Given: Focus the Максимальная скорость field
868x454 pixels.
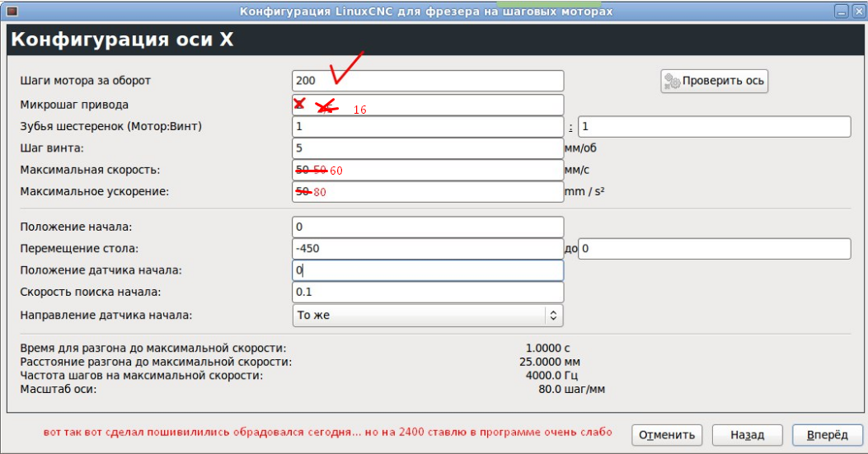Looking at the screenshot, I should pyautogui.click(x=428, y=170).
